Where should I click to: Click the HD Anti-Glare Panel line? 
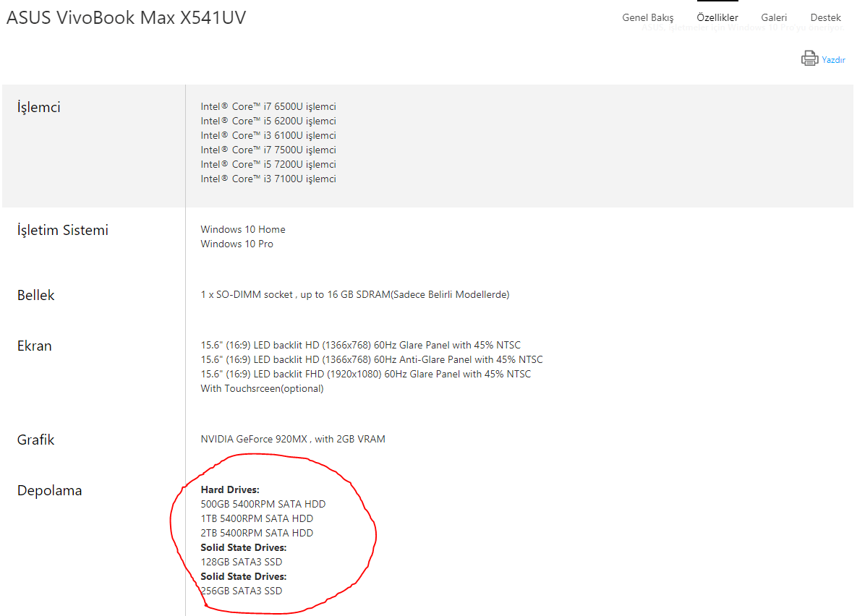(x=372, y=359)
